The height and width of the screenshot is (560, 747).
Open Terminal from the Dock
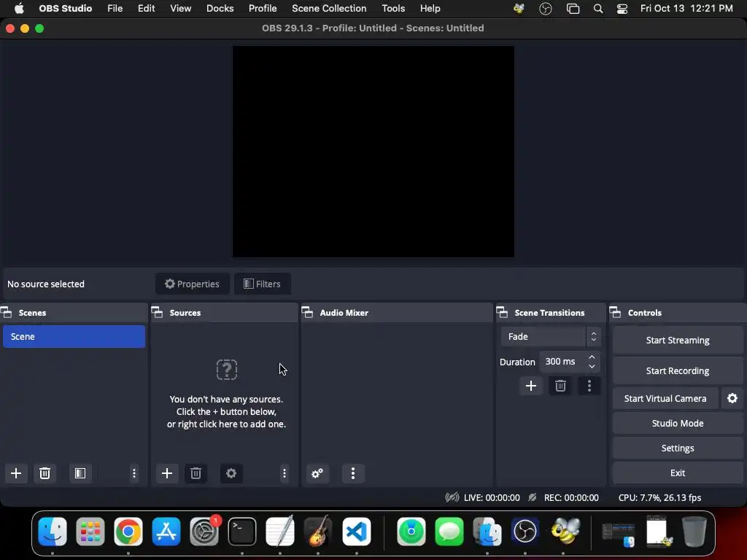point(242,532)
